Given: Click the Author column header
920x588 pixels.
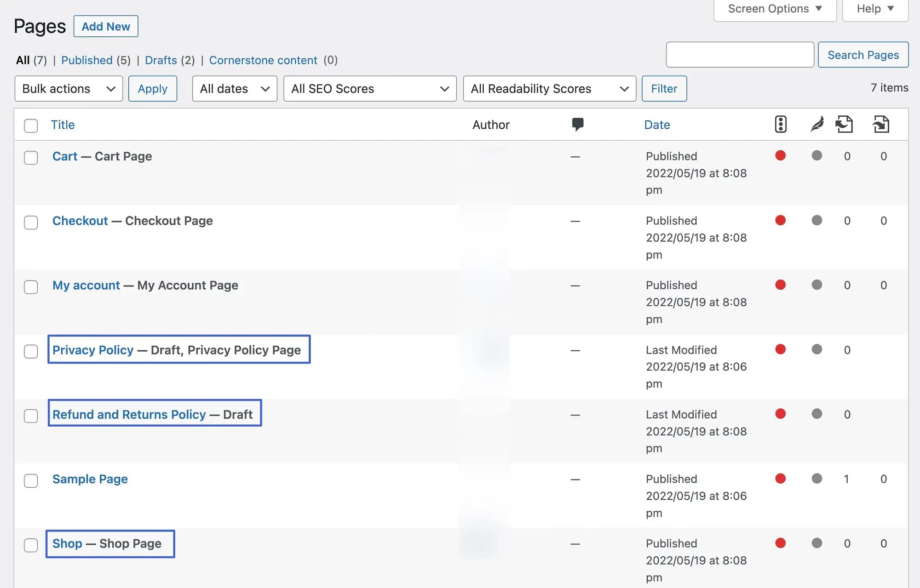Looking at the screenshot, I should (491, 125).
